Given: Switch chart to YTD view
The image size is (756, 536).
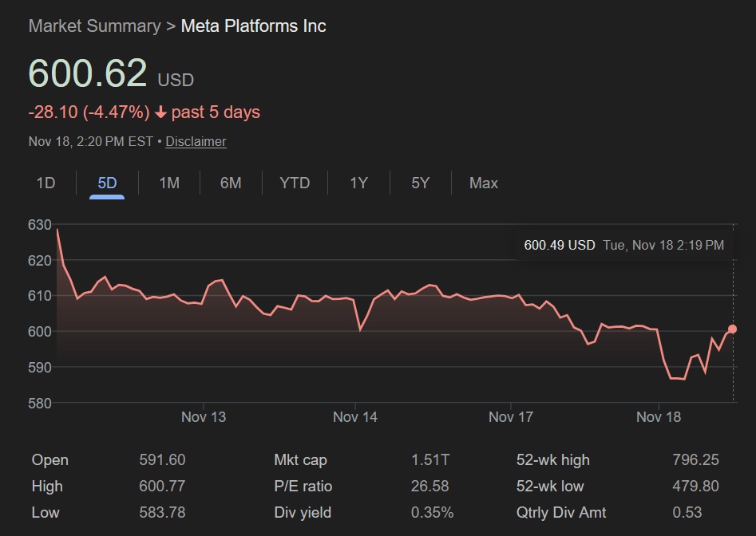Looking at the screenshot, I should (295, 183).
